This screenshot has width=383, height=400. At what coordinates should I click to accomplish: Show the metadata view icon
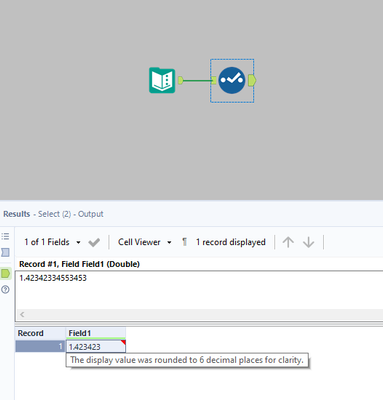[5, 252]
